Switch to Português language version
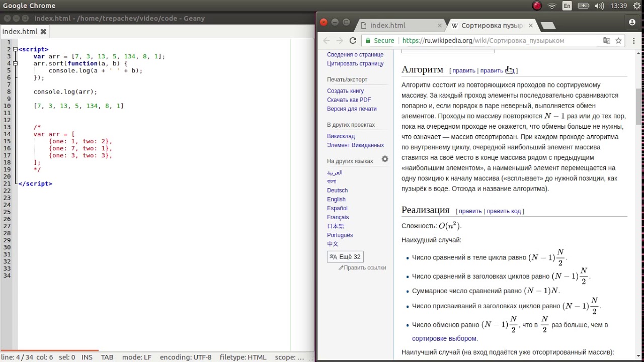 340,235
